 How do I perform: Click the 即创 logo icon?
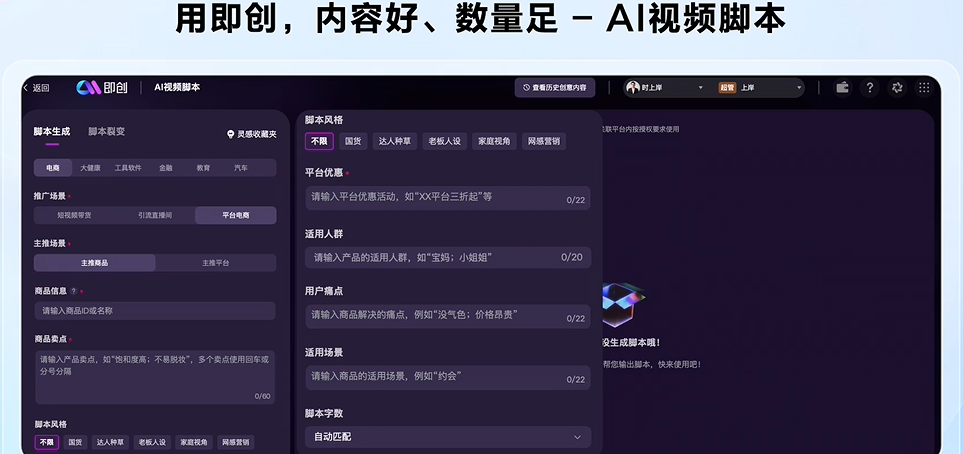[89, 88]
